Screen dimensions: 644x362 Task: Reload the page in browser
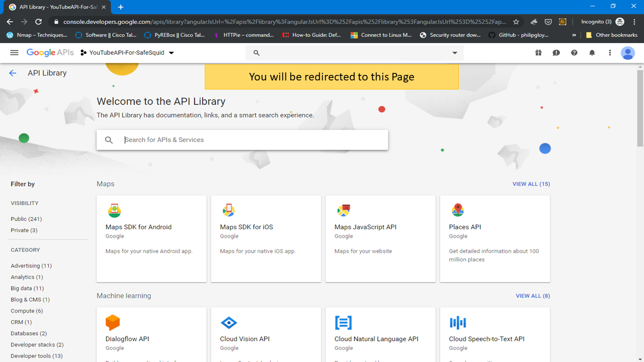click(38, 22)
